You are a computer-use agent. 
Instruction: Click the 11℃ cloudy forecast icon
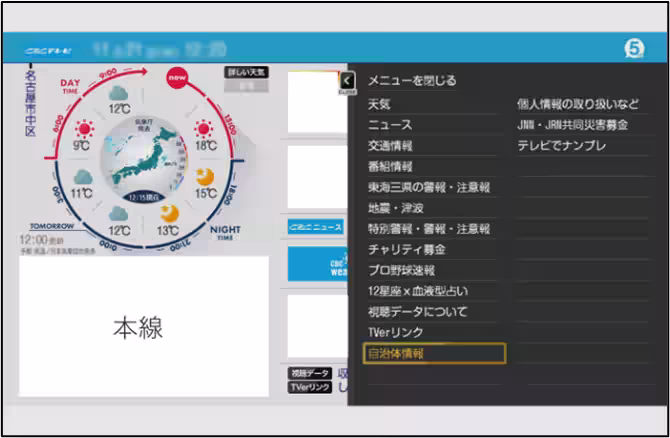coord(83,177)
